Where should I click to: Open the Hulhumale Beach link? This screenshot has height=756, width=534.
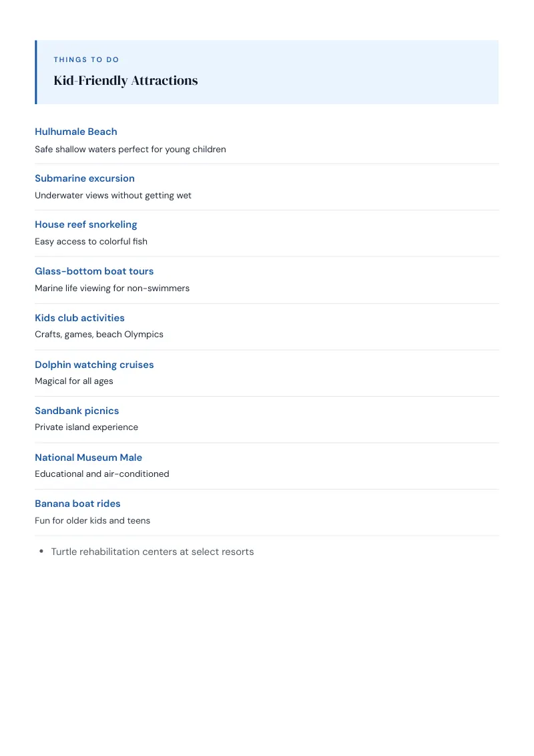(x=75, y=132)
